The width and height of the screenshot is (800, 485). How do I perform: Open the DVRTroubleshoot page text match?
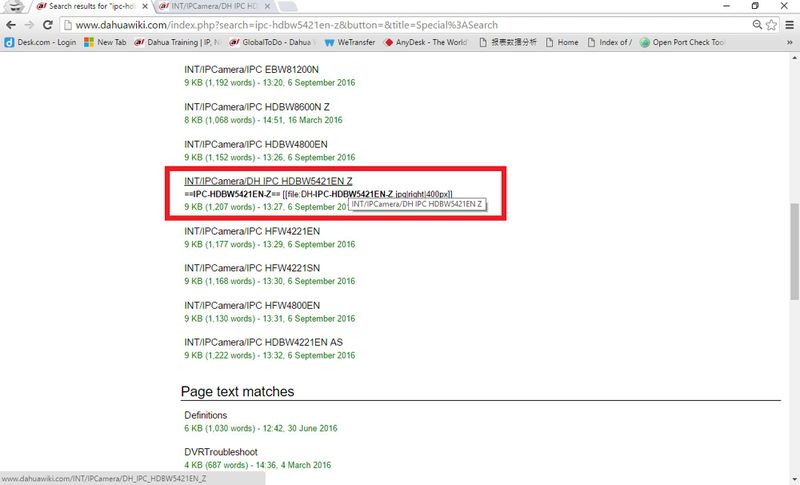tap(221, 452)
